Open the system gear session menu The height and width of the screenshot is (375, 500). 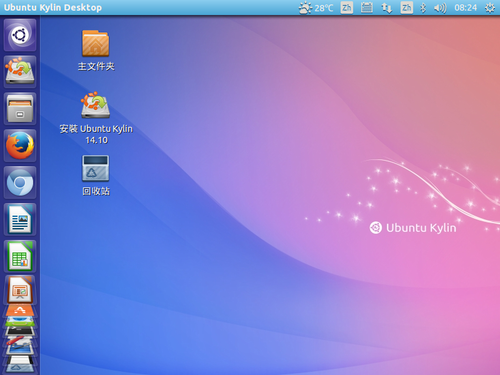(x=489, y=8)
